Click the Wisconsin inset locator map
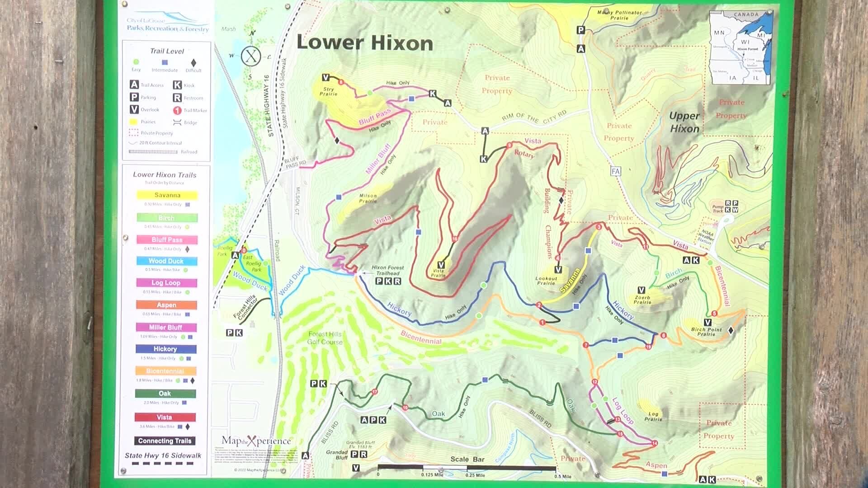 (x=741, y=47)
